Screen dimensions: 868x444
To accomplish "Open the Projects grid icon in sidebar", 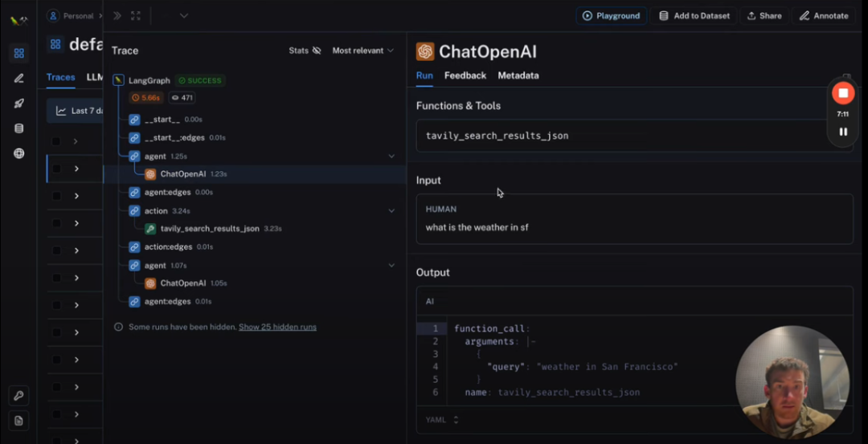I will (x=19, y=53).
